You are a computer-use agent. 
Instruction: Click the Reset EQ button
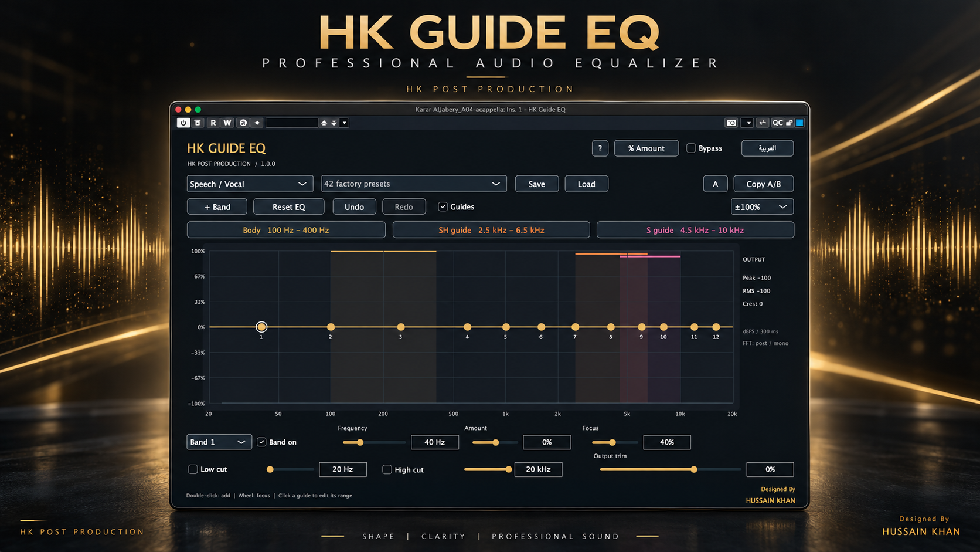click(x=289, y=207)
